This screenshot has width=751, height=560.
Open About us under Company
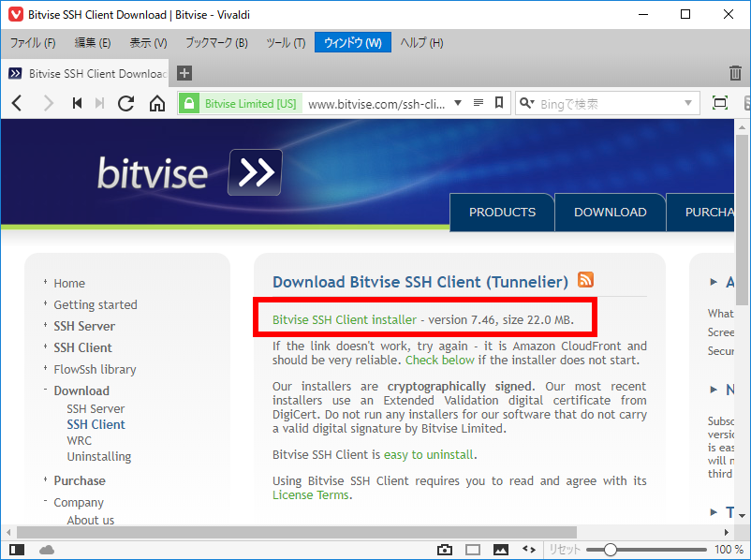(91, 520)
